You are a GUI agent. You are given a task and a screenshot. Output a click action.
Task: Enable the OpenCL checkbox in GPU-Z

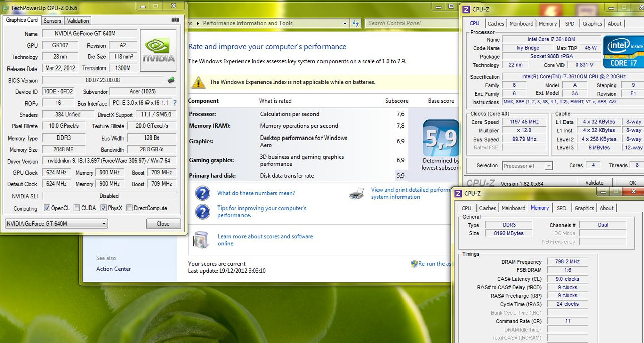47,208
